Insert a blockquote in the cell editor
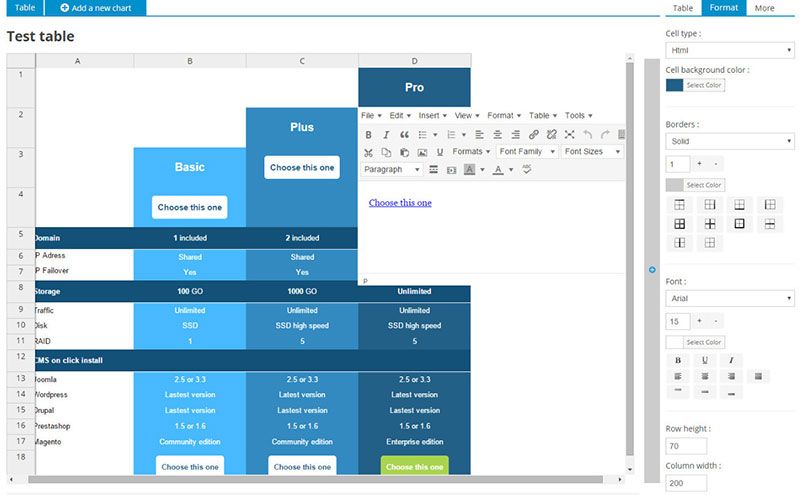800x495 pixels. [x=404, y=135]
